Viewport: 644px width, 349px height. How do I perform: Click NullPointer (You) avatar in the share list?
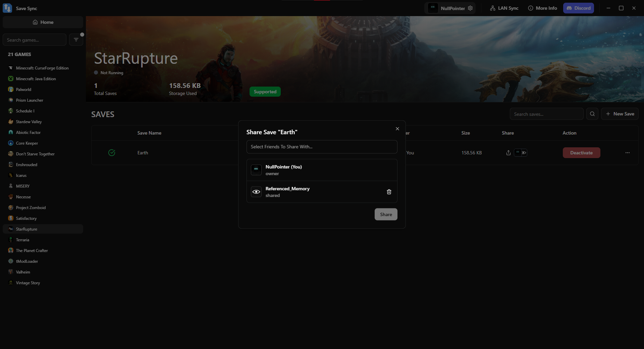pos(256,170)
